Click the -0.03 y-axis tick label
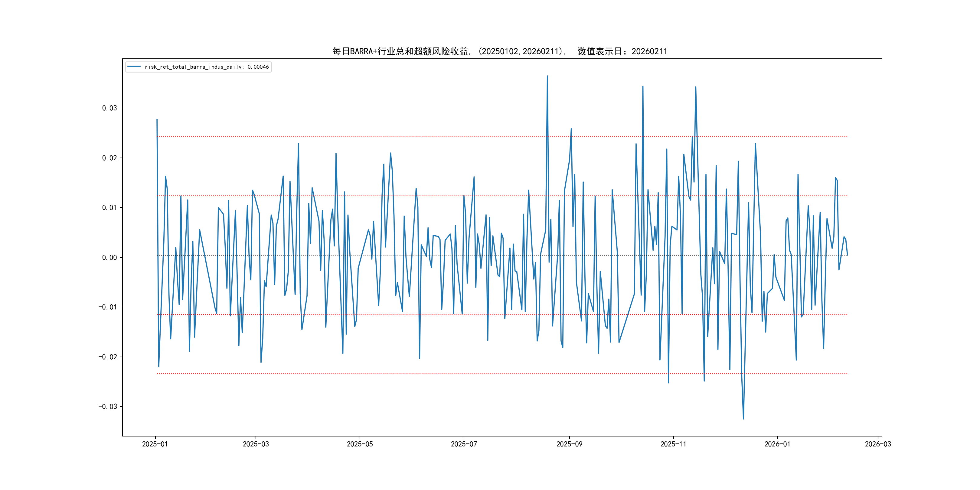 point(107,407)
